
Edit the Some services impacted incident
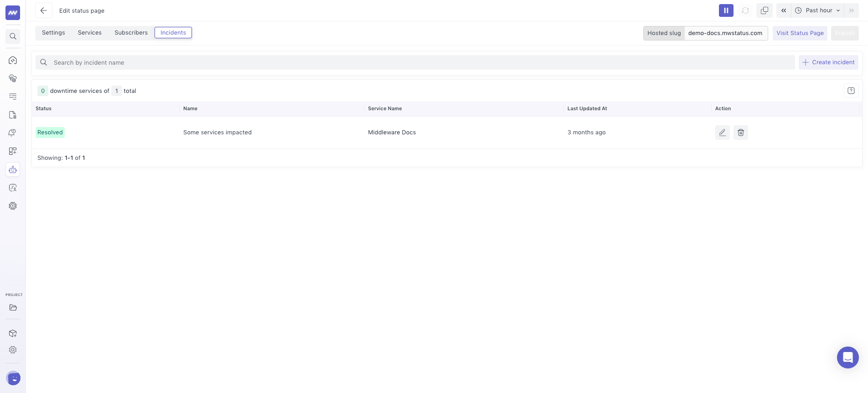point(723,133)
